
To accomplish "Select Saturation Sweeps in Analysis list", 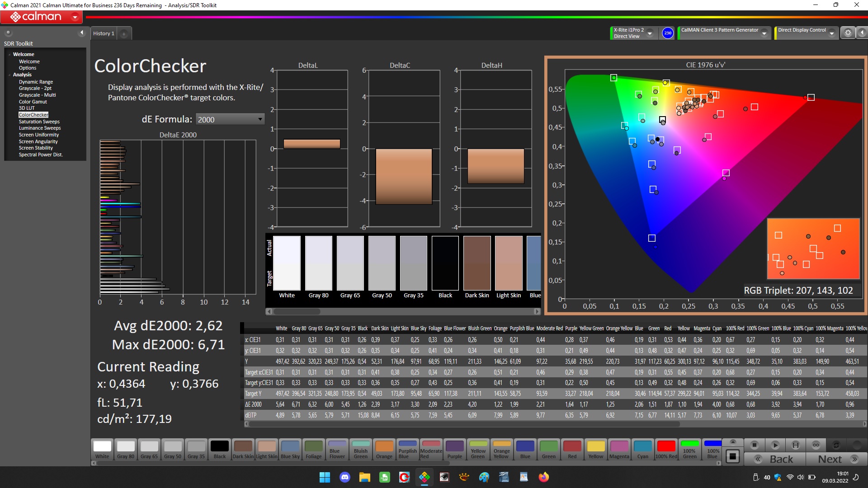I will point(39,122).
